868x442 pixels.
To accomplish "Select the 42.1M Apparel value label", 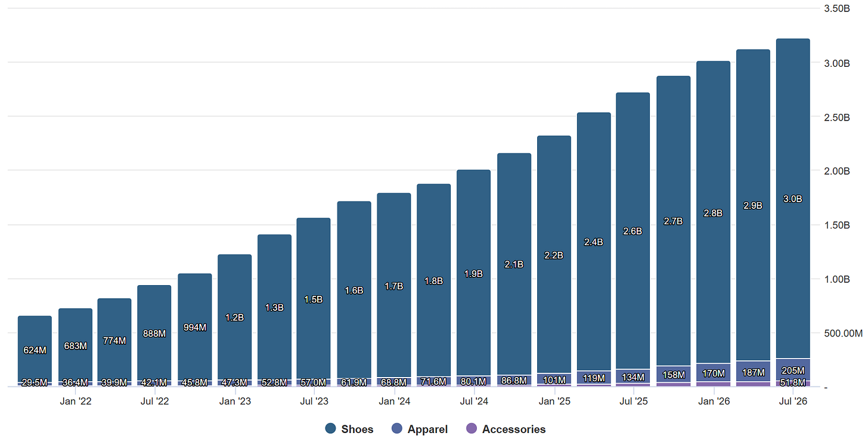I will 154,382.
